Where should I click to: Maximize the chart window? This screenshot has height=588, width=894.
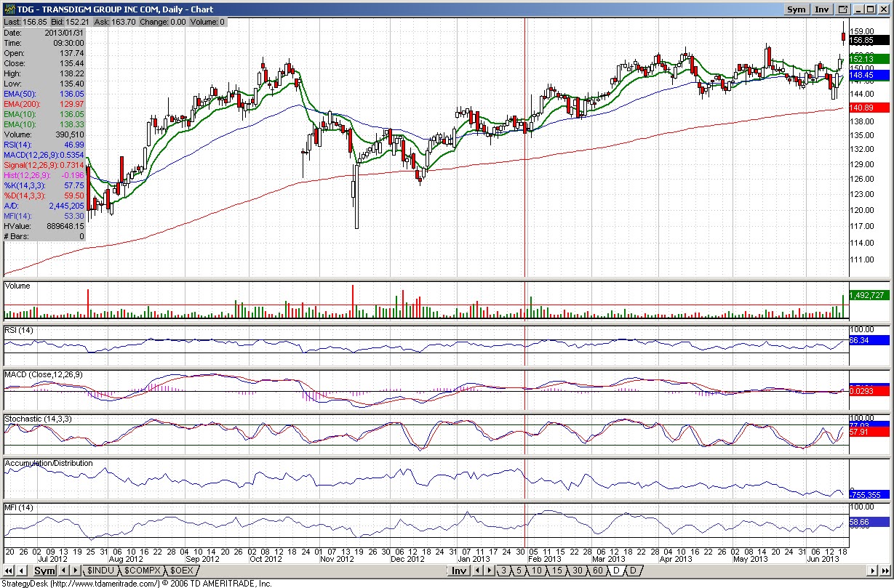click(x=872, y=9)
